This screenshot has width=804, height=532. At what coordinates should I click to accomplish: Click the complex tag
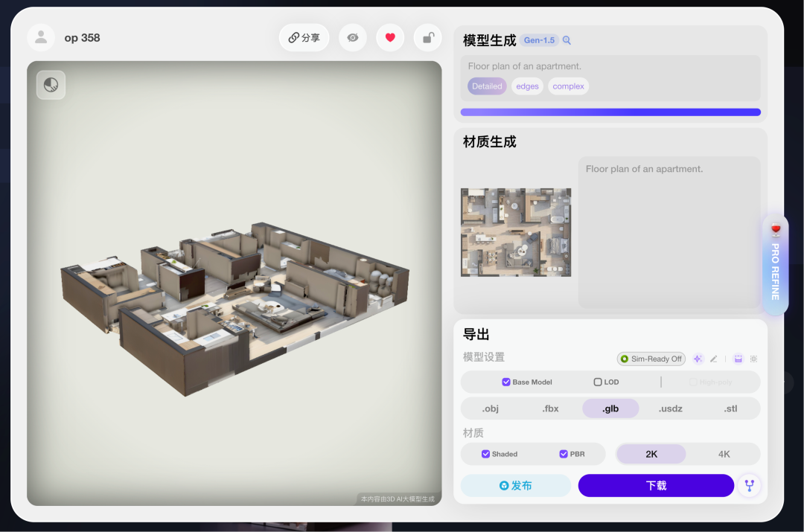tap(568, 86)
